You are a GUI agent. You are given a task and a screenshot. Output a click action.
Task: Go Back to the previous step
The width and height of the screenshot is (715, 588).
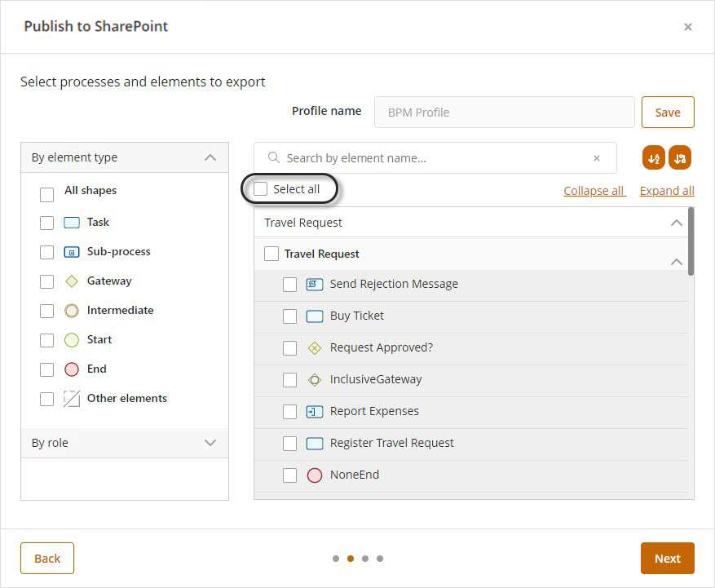[x=47, y=559]
